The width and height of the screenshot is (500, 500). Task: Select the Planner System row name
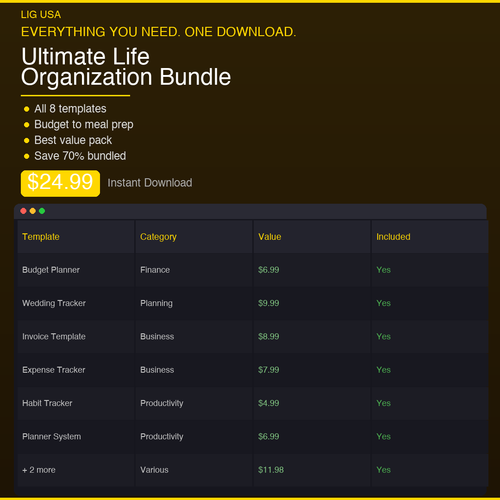click(x=52, y=437)
